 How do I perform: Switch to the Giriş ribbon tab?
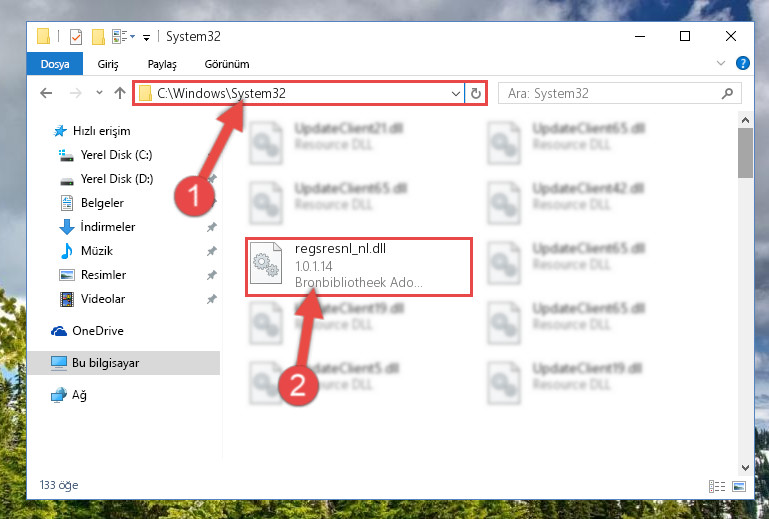click(108, 64)
